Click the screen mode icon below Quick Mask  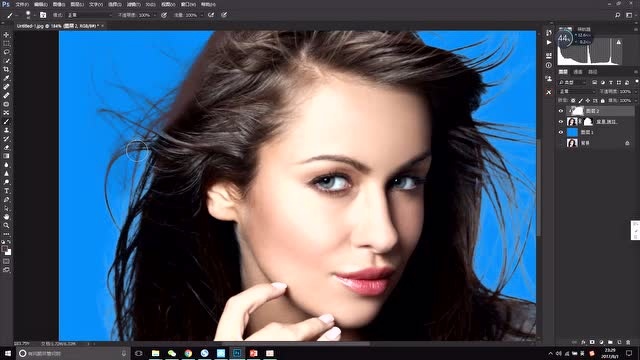pyautogui.click(x=6, y=270)
